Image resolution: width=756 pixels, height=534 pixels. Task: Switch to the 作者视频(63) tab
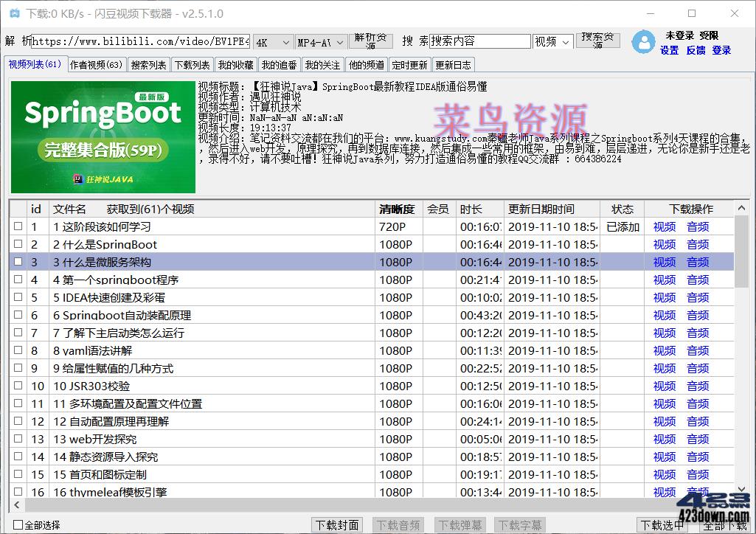pos(96,64)
